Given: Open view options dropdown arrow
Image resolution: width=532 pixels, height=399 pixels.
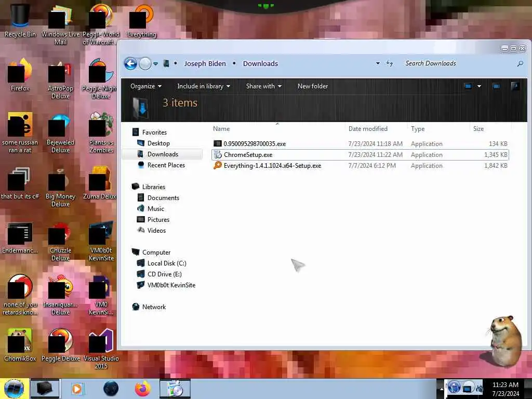Looking at the screenshot, I should [479, 86].
